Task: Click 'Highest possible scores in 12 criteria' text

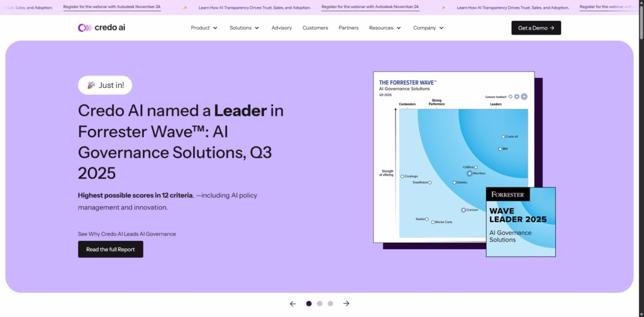Action: click(135, 195)
